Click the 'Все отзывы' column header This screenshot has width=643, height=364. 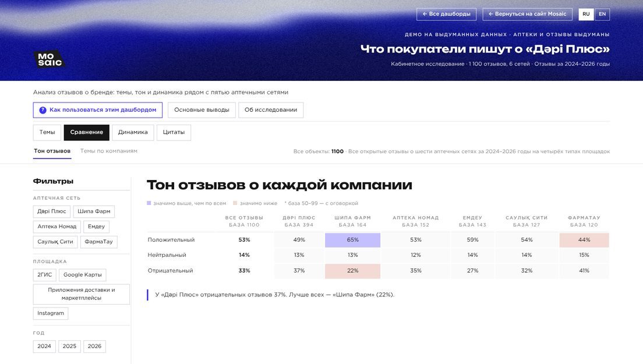pos(244,221)
